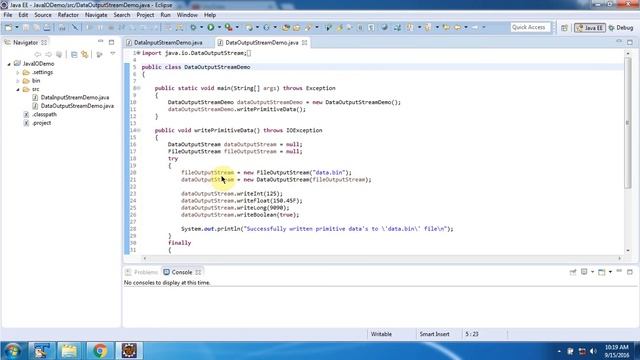Click the New wizard icon in toolbar

click(x=8, y=27)
